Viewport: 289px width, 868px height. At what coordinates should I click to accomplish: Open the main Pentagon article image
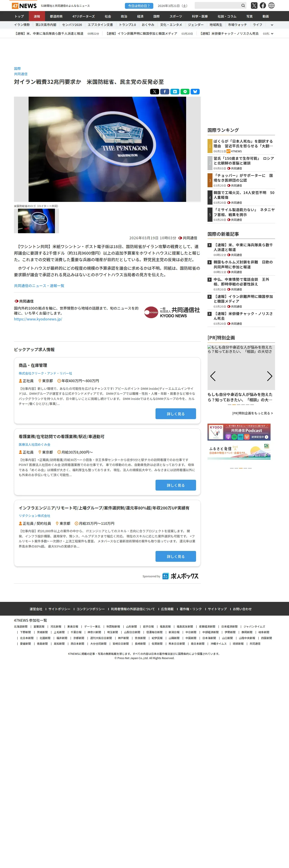[107, 149]
